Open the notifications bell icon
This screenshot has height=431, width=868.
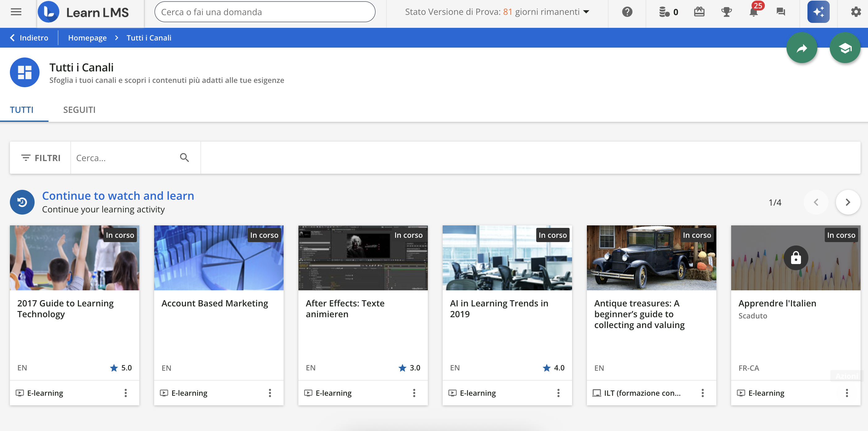point(753,12)
